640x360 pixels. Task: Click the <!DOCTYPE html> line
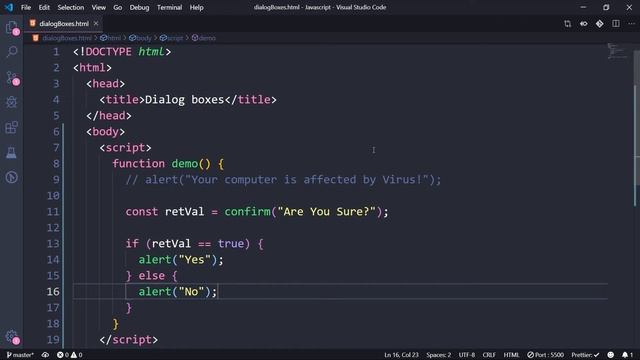pyautogui.click(x=122, y=52)
